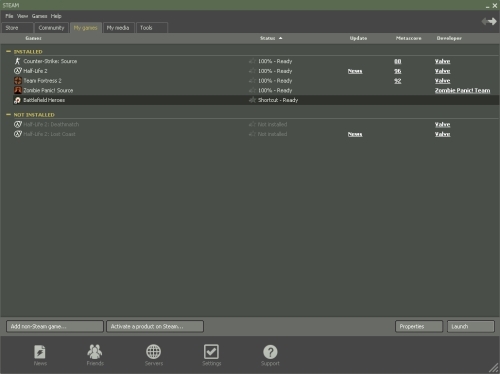Open Team Fortress 2 Metascore link
Viewport: 500px width, 374px height.
pos(398,81)
